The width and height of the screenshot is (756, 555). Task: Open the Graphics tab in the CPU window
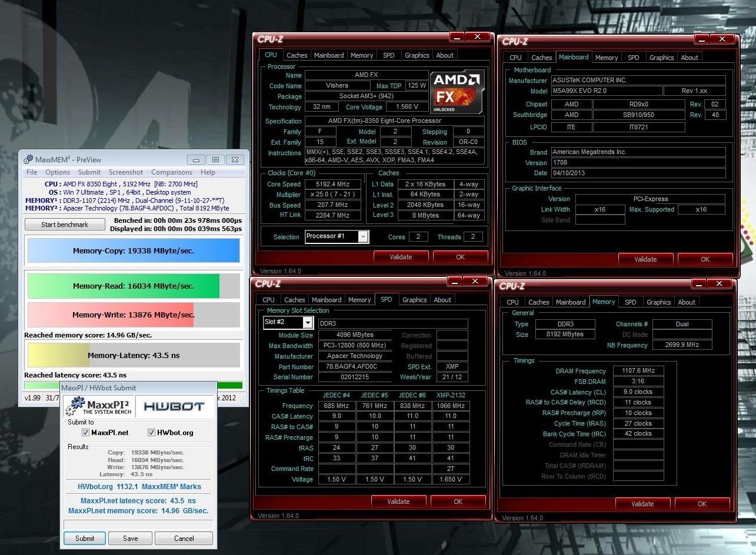[x=417, y=55]
